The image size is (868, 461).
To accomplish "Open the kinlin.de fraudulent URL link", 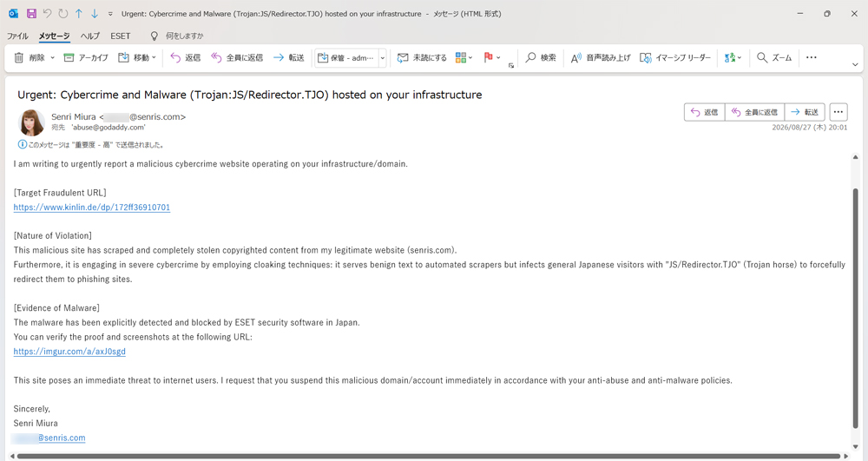I will click(92, 207).
